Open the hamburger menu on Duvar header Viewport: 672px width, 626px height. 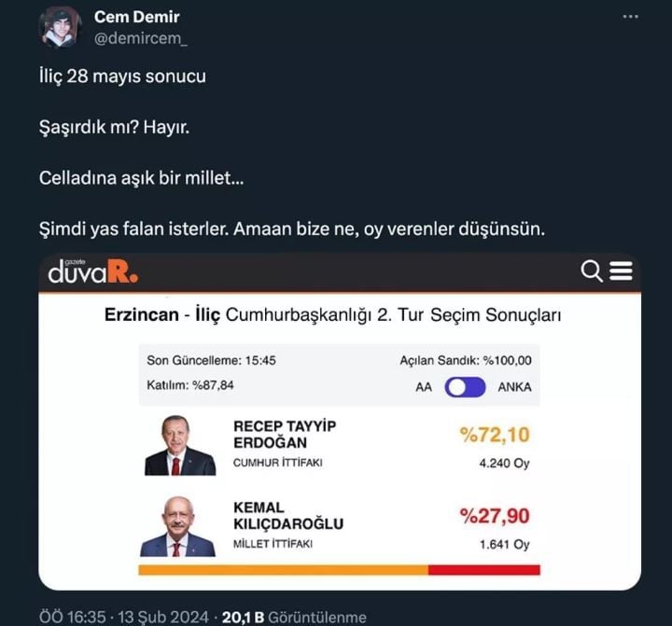tap(621, 271)
